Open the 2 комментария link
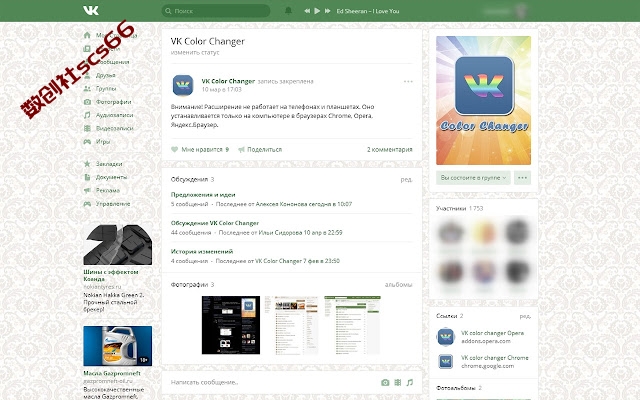This screenshot has height=400, width=640. tap(389, 149)
